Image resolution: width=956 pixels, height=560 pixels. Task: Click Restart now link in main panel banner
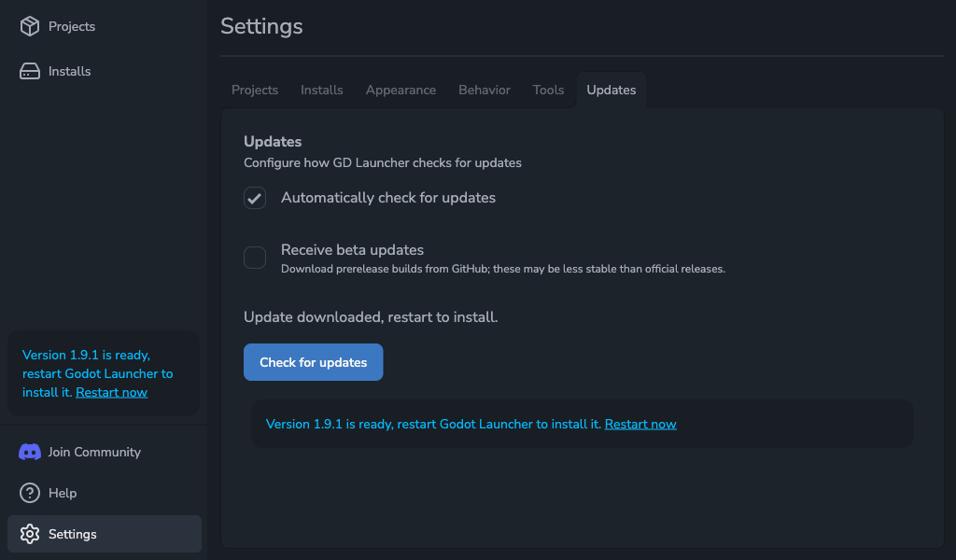(640, 424)
